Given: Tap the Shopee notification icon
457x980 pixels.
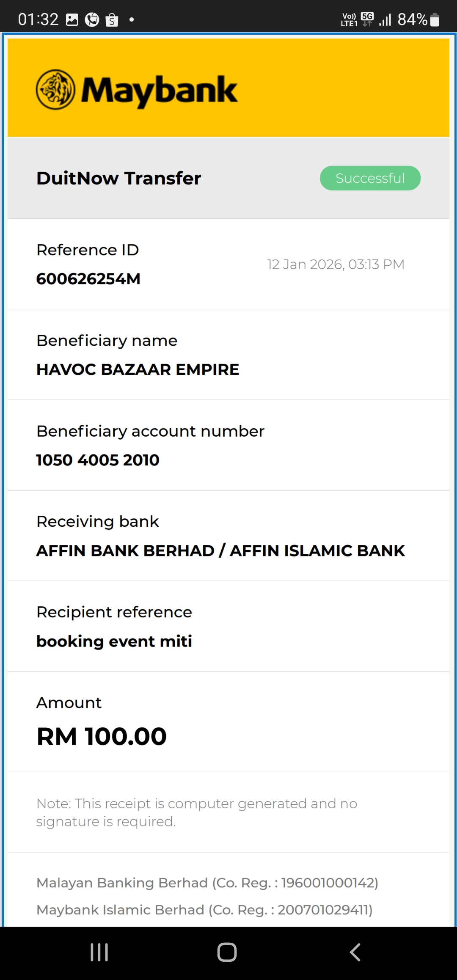Looking at the screenshot, I should [x=112, y=20].
